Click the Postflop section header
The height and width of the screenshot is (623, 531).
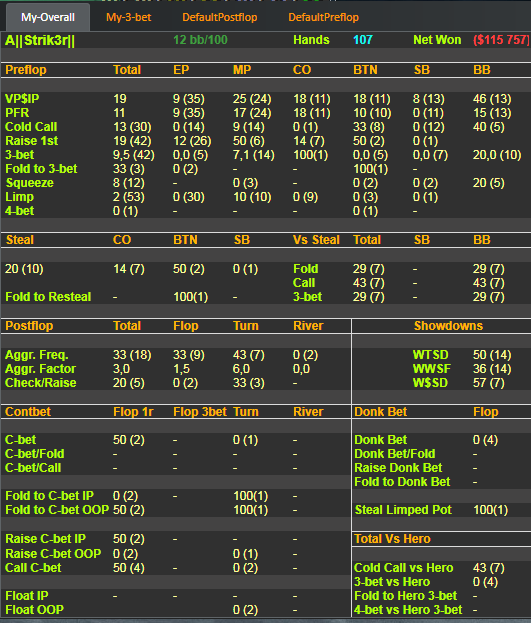(x=29, y=326)
